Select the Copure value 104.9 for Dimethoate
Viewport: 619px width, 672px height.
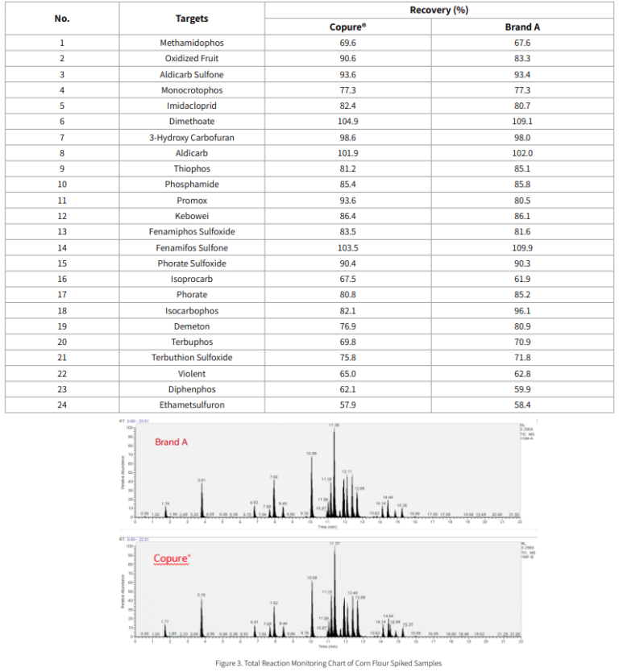347,121
